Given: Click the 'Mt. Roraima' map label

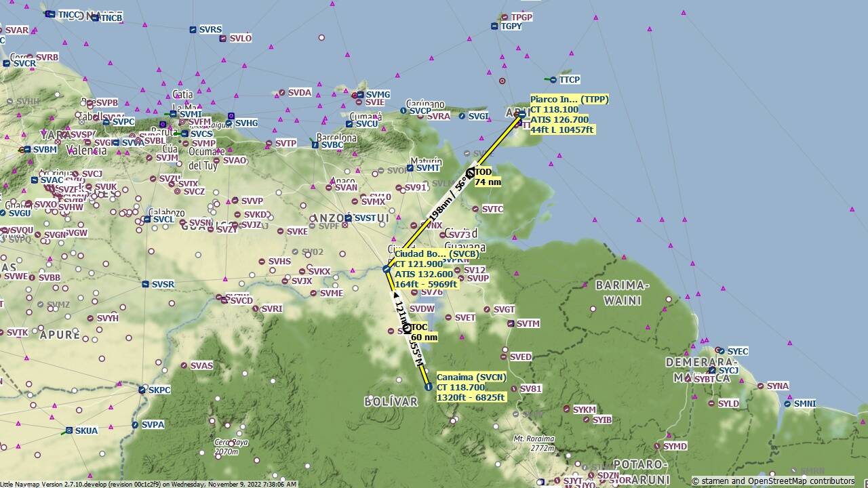Looking at the screenshot, I should pos(534,439).
